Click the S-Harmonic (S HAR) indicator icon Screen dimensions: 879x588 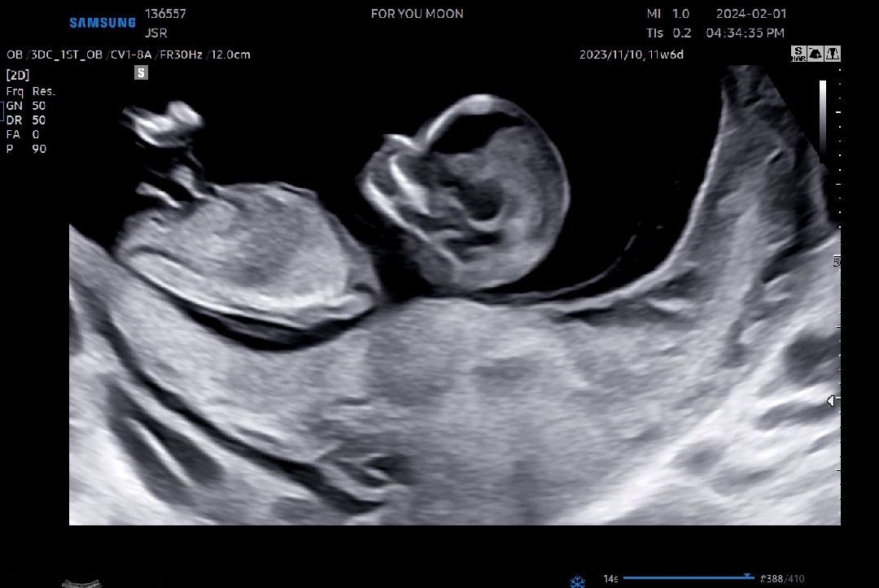pyautogui.click(x=799, y=54)
